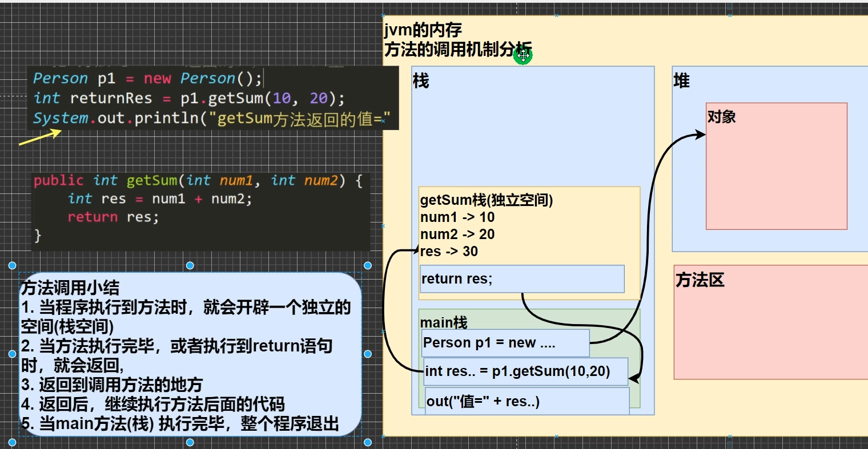Click summary item "3. 返回到调用方法的地方"
Image resolution: width=868 pixels, height=449 pixels.
coord(112,385)
